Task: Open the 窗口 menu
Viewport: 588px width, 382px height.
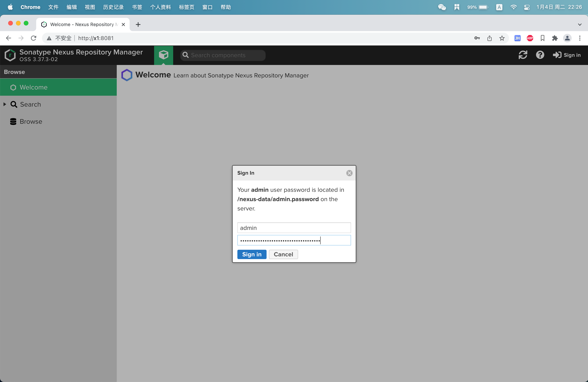Action: tap(208, 7)
